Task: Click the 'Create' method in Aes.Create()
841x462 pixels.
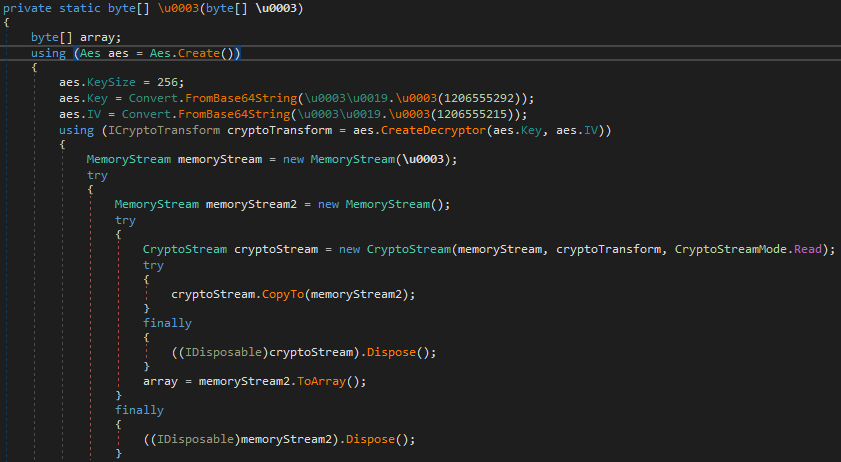Action: click(199, 53)
